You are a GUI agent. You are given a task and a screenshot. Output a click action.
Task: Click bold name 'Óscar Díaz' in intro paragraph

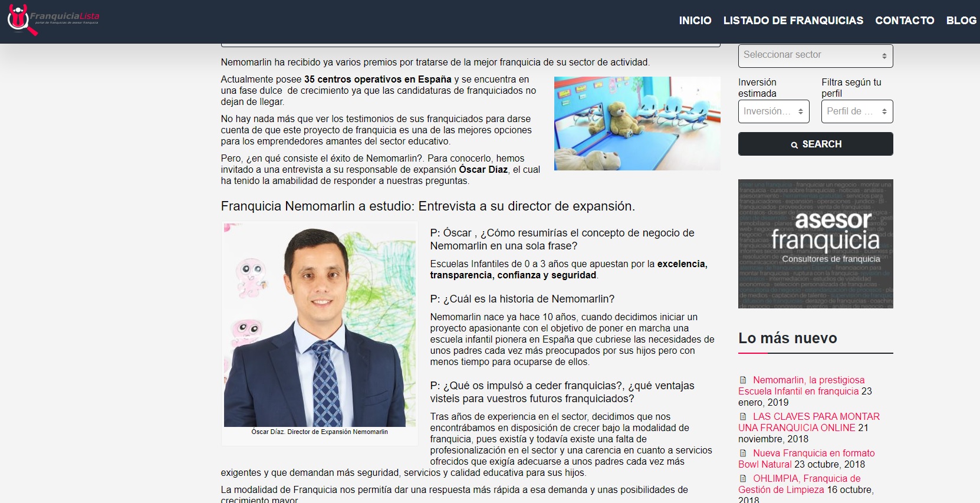484,169
